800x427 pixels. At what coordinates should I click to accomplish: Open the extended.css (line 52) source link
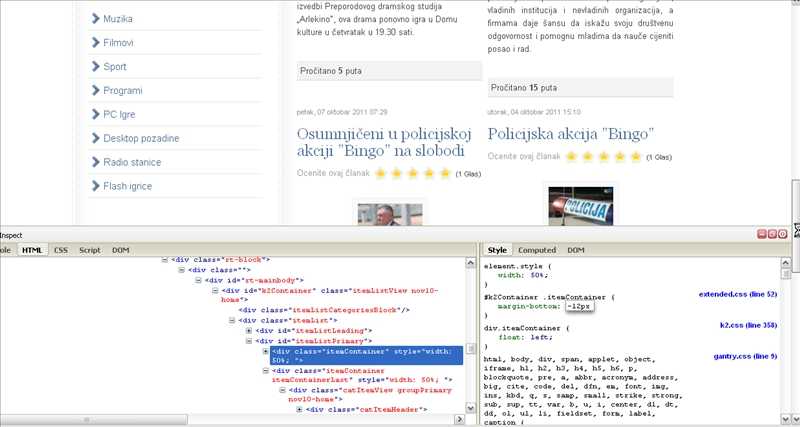pos(738,294)
